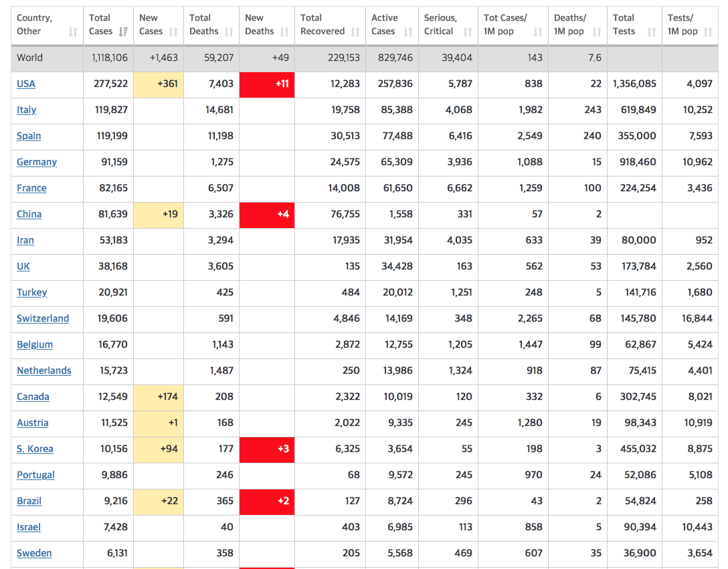728x569 pixels.
Task: Sort by Active Cases arrow icon
Action: pos(408,31)
